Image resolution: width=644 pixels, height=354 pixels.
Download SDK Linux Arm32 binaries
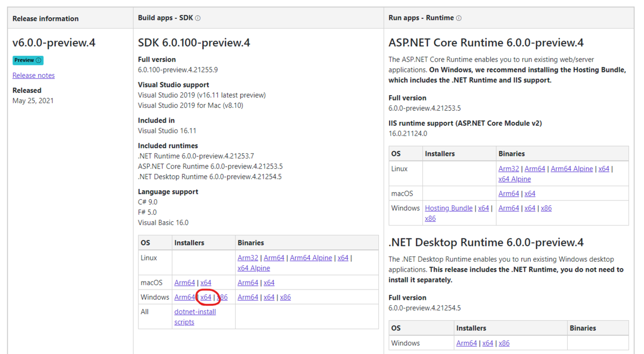(x=248, y=258)
